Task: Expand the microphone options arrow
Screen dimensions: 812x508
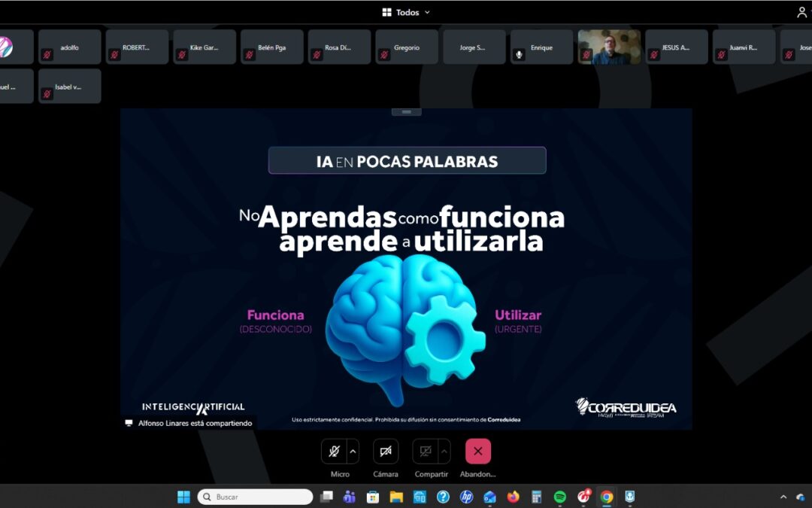Action: (353, 451)
